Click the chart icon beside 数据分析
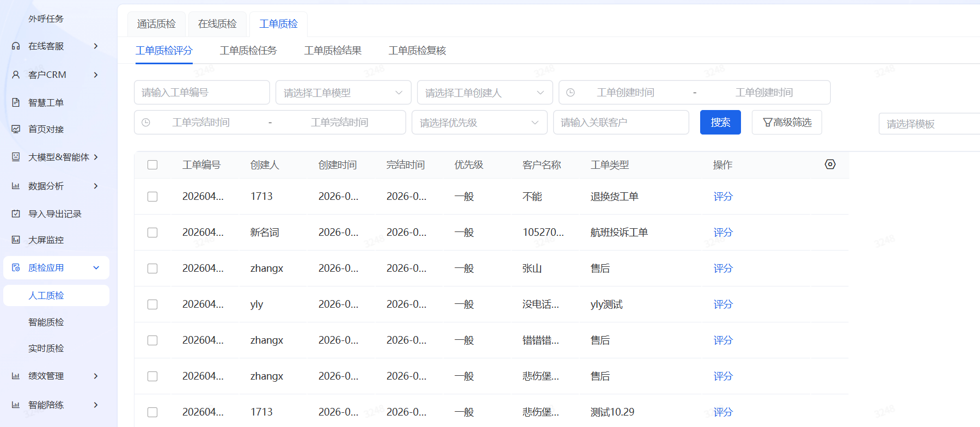 (x=16, y=186)
